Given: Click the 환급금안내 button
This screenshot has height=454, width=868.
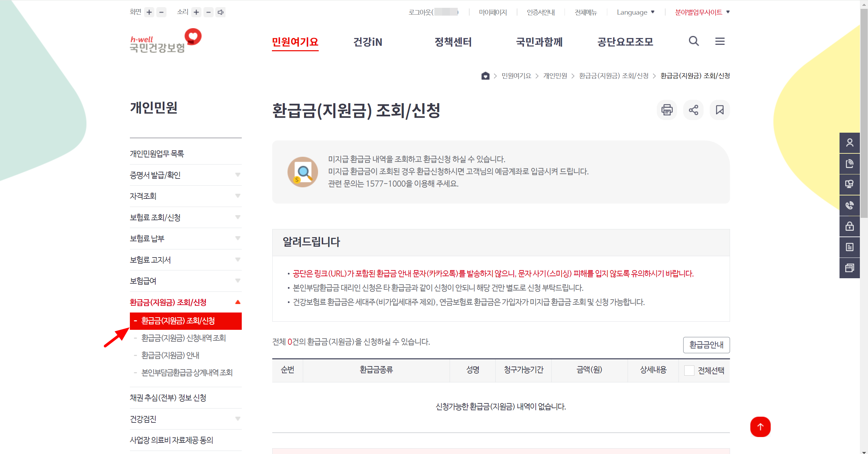Looking at the screenshot, I should pyautogui.click(x=706, y=345).
